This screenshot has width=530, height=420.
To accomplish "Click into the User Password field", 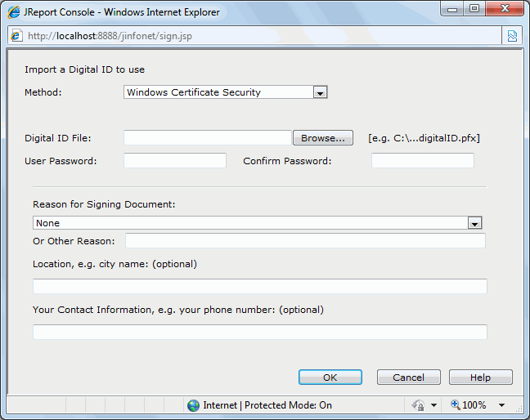I will (x=175, y=161).
